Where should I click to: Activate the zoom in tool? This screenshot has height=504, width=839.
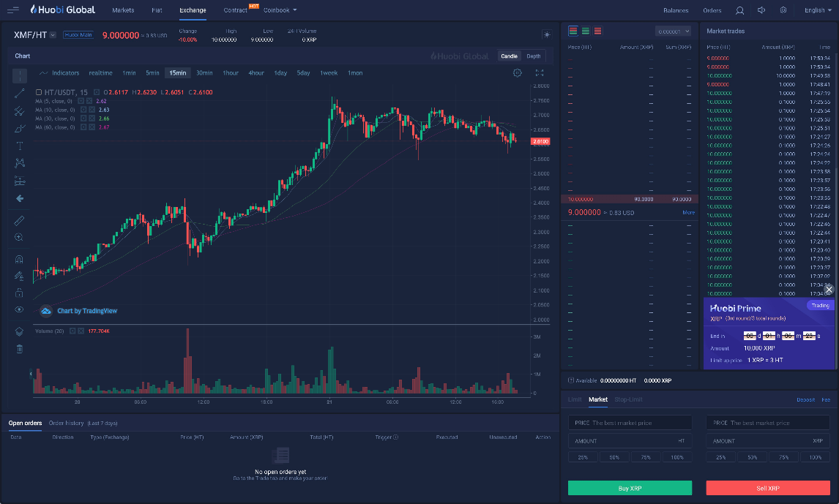tap(19, 237)
